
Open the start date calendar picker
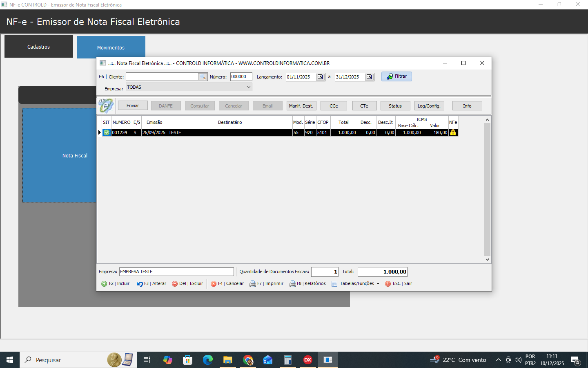(x=320, y=77)
